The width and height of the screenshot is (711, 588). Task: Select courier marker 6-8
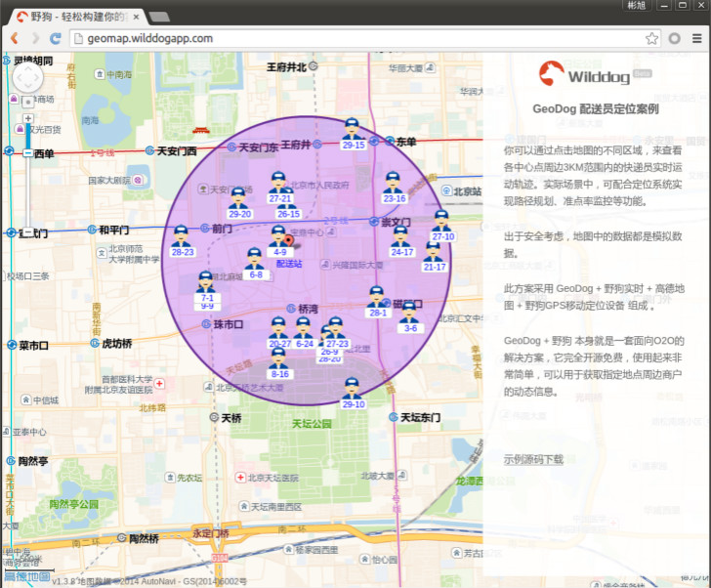(x=255, y=265)
